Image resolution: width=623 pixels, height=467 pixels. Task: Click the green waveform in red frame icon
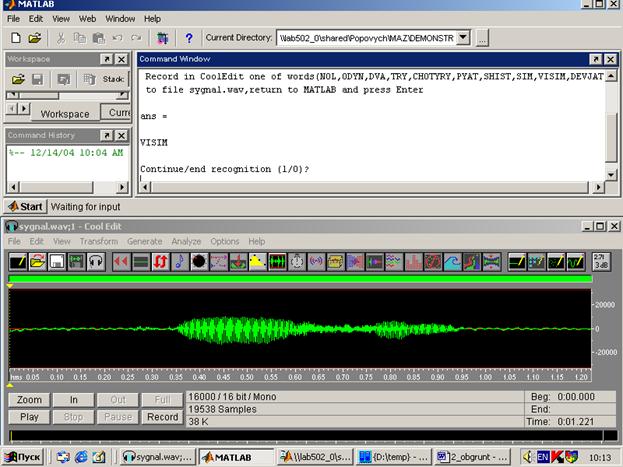coord(277,262)
